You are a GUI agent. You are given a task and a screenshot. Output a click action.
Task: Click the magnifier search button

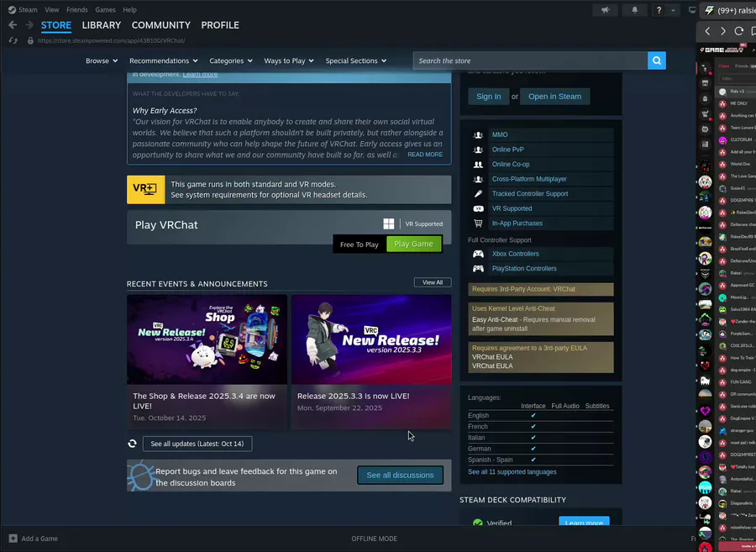tap(657, 60)
